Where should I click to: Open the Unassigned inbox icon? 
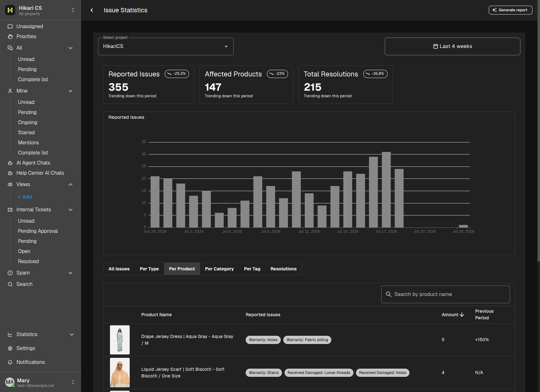pyautogui.click(x=10, y=27)
